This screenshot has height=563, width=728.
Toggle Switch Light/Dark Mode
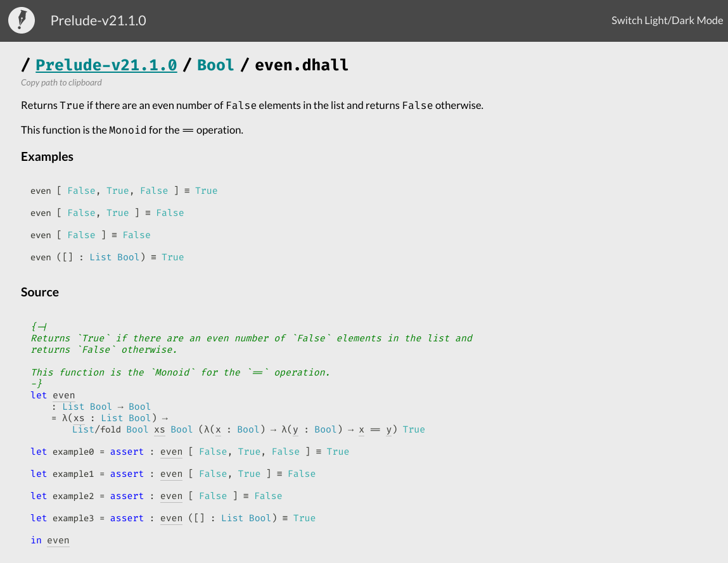(667, 20)
